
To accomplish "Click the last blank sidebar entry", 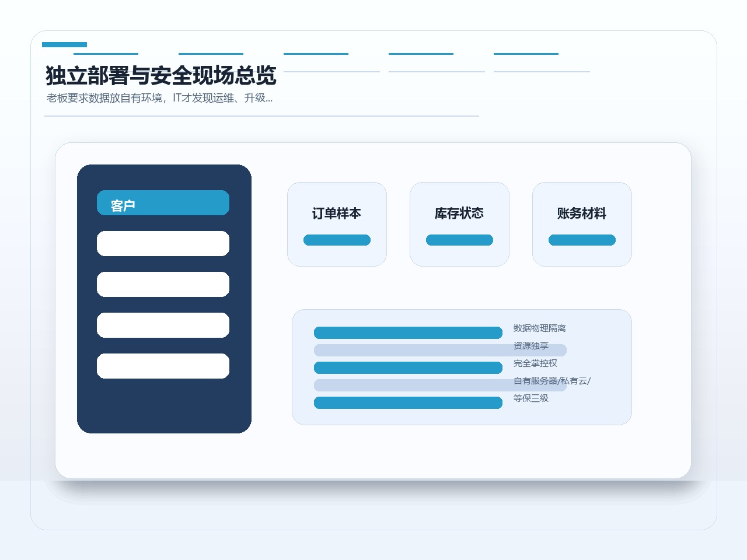I will (163, 366).
